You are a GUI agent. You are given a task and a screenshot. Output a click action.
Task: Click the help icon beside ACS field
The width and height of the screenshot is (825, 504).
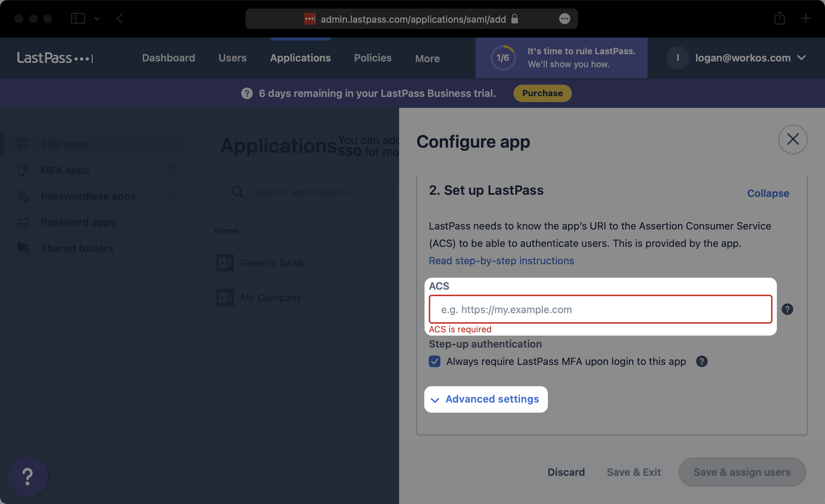787,309
